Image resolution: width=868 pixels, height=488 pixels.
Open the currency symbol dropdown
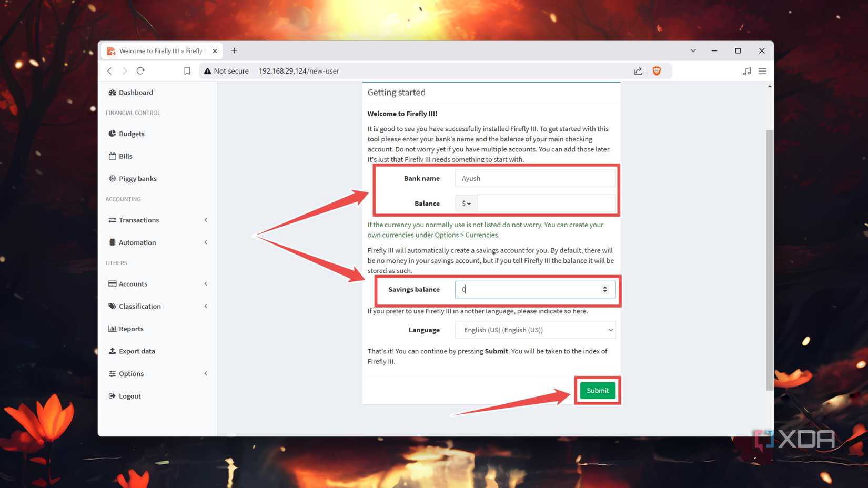pos(466,204)
